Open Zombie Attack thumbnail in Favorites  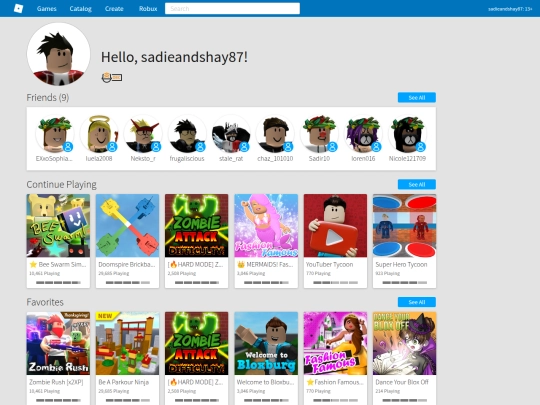[x=197, y=343]
